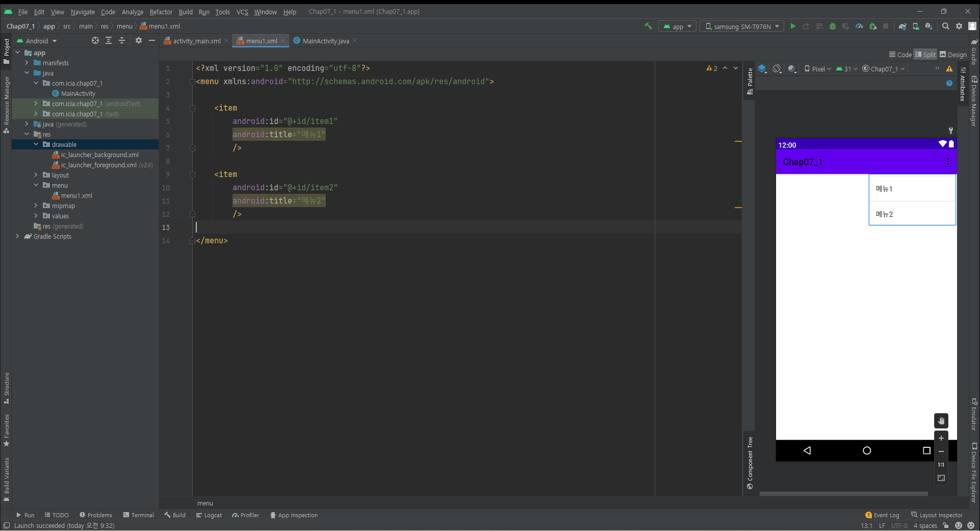Open the App Inspection tool window
This screenshot has width=980, height=531.
[294, 515]
